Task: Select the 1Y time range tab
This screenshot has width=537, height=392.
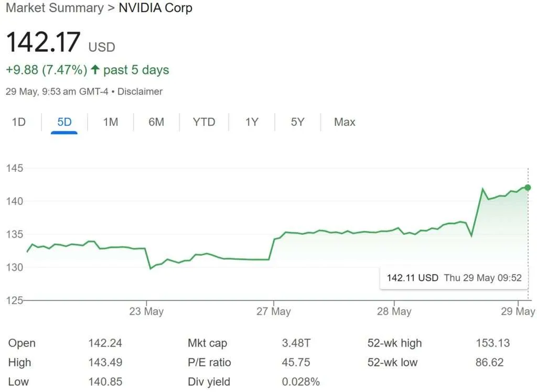Action: coord(252,122)
